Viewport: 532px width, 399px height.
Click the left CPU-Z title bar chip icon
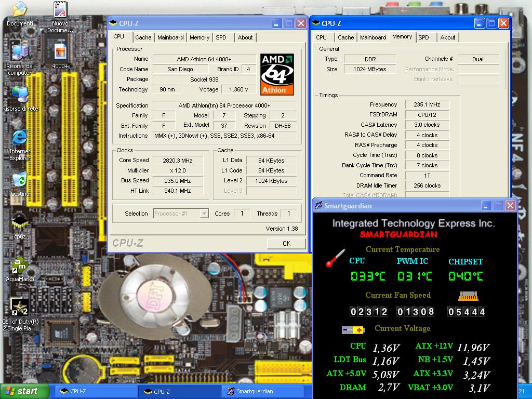[x=113, y=23]
